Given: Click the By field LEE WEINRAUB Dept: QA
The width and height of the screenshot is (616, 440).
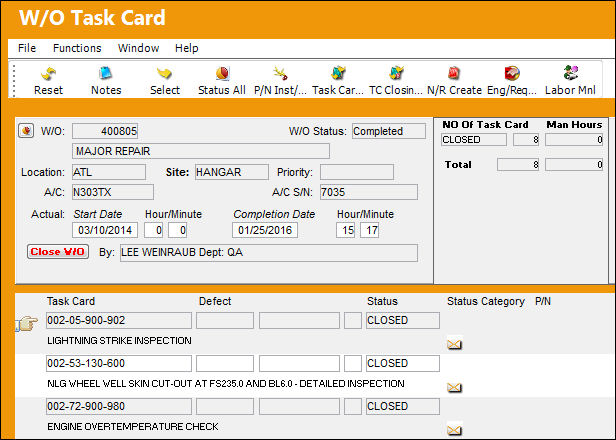Looking at the screenshot, I should [269, 253].
